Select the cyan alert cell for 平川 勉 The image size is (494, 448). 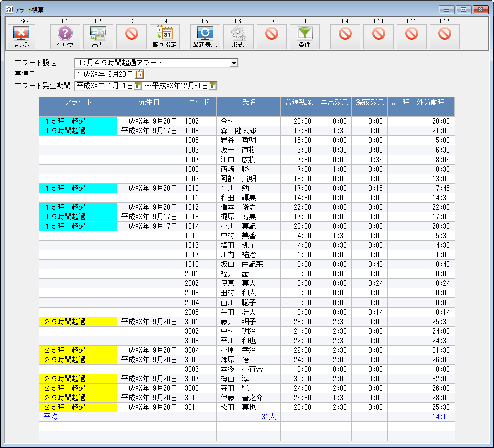78,188
